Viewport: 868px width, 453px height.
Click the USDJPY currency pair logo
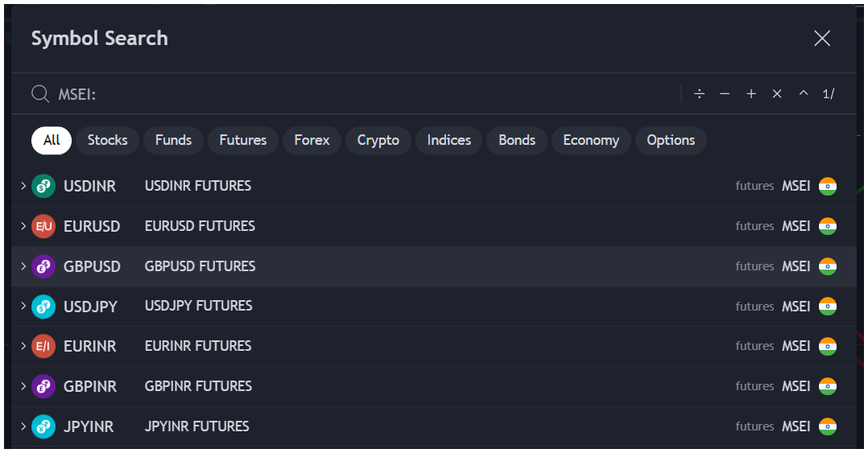[x=43, y=307]
